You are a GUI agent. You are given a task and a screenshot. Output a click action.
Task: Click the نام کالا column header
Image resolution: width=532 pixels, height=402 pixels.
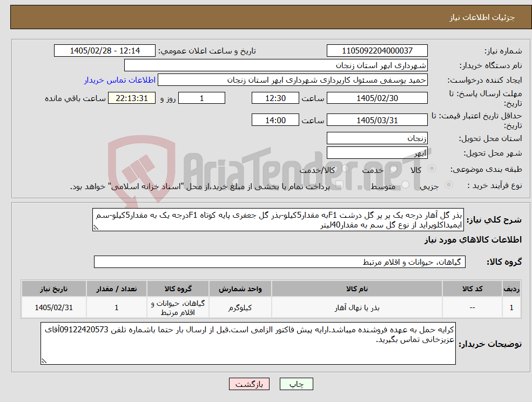click(357, 289)
